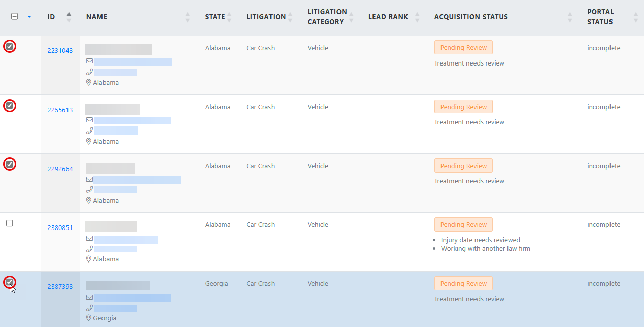The width and height of the screenshot is (644, 327).
Task: Click the location pin icon for lead 2292664
Action: [88, 200]
